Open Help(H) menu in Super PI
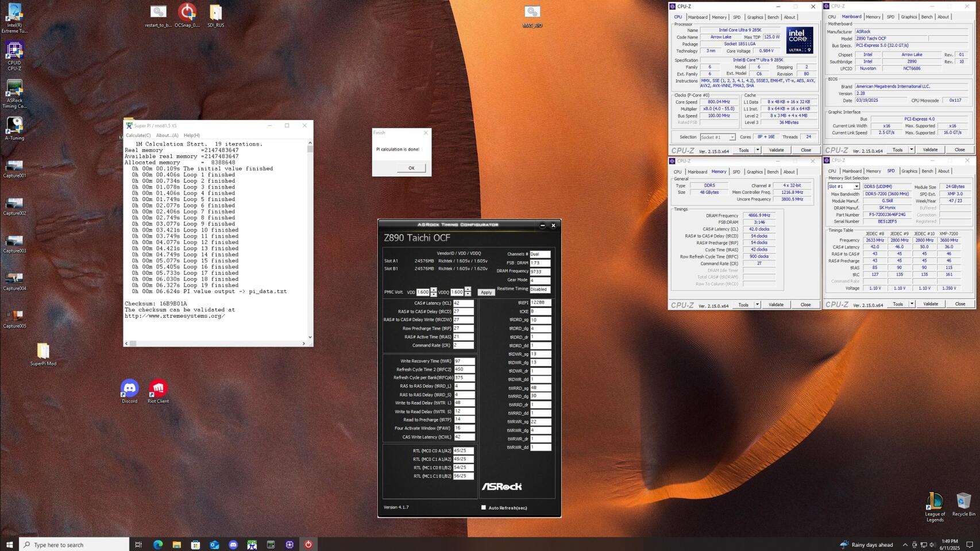 click(x=192, y=135)
